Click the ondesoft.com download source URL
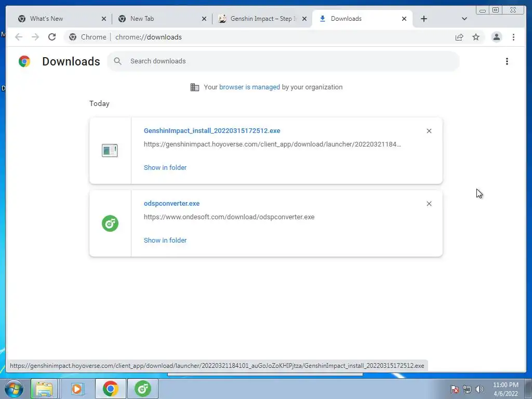Screen dimensions: 532x399 [x=229, y=217]
